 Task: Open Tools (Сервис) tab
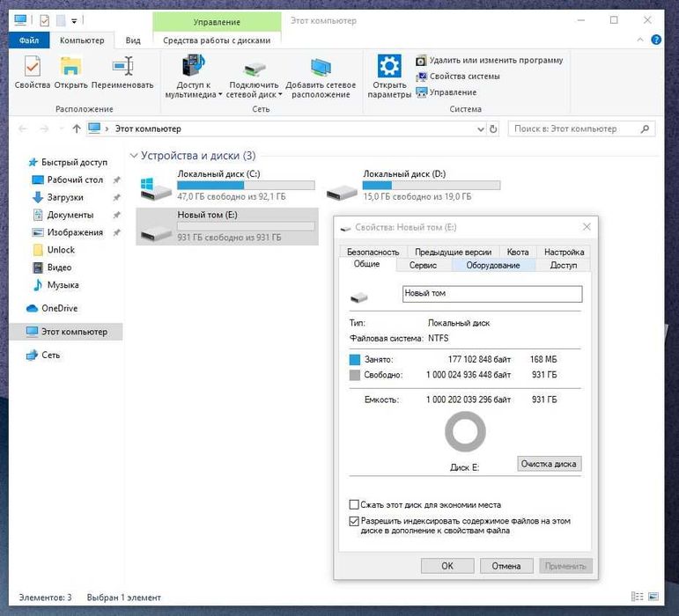coord(423,265)
